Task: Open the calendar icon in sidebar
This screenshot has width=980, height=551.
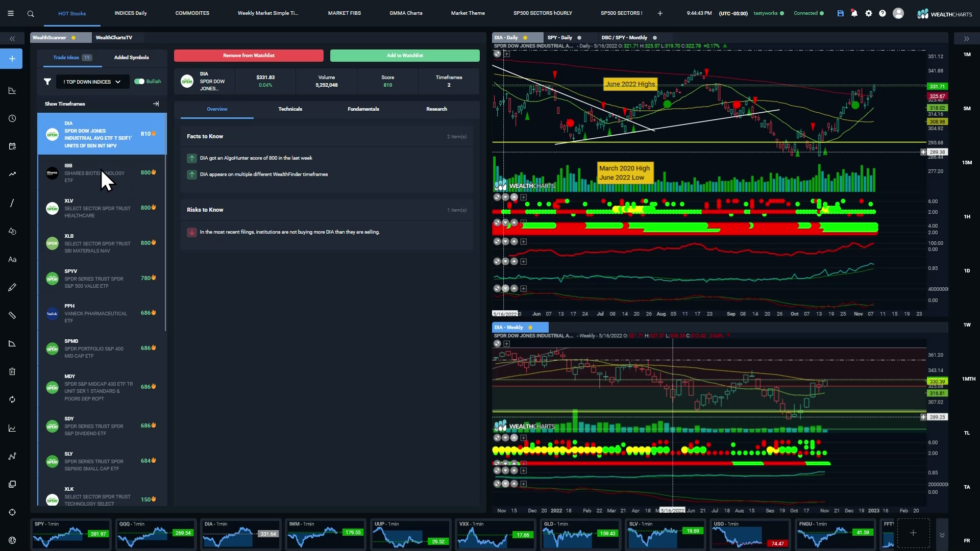Action: pyautogui.click(x=12, y=146)
